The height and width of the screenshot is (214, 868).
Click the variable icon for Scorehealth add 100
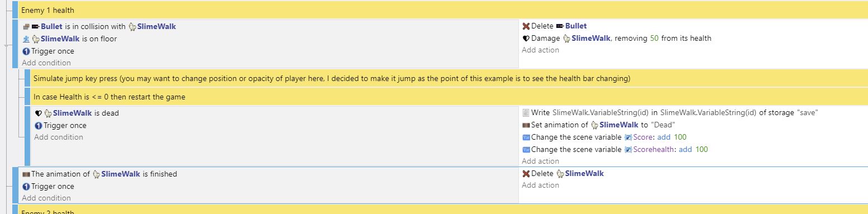pos(526,150)
